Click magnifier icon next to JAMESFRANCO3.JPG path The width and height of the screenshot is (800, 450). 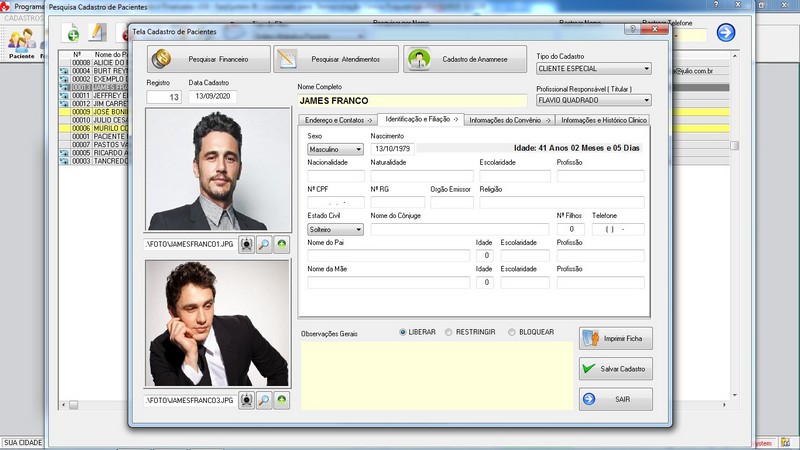coord(264,400)
